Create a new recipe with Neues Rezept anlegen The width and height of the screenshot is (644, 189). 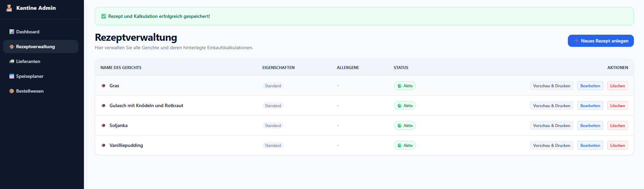coord(601,41)
